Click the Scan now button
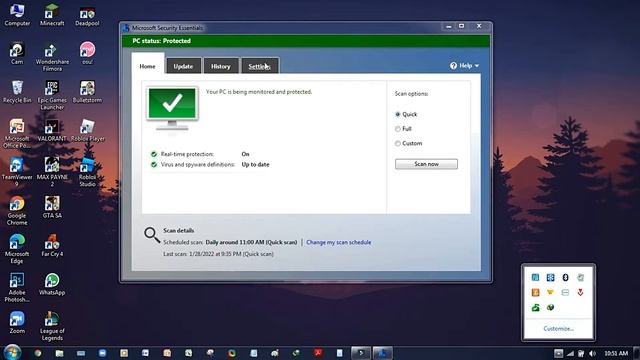The height and width of the screenshot is (360, 640). [x=426, y=164]
